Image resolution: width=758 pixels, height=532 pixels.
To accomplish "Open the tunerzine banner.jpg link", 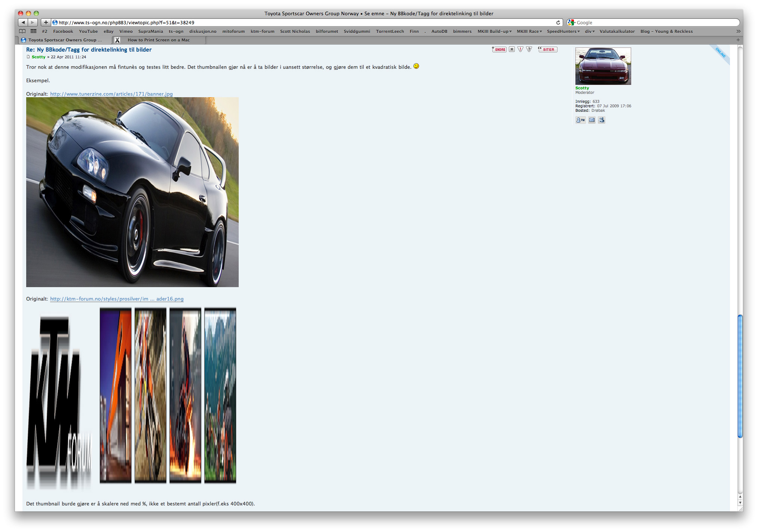I will [x=111, y=94].
